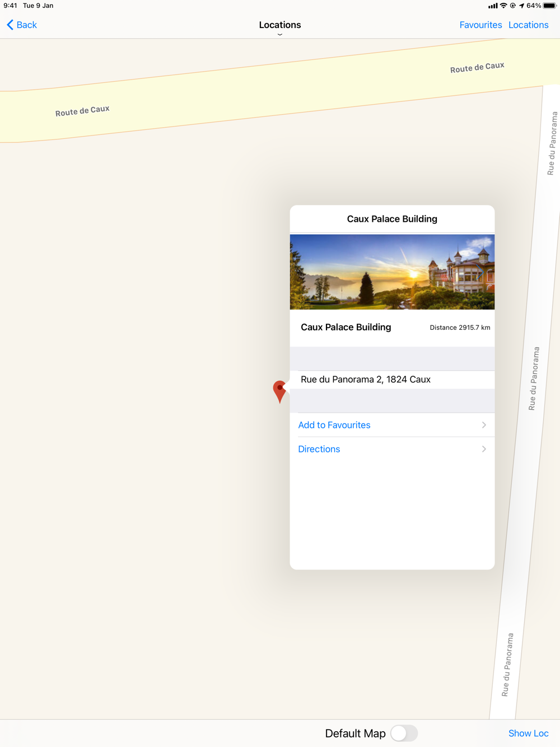Toggle the Default Map switch
Screen dimensions: 560x747
pyautogui.click(x=404, y=733)
